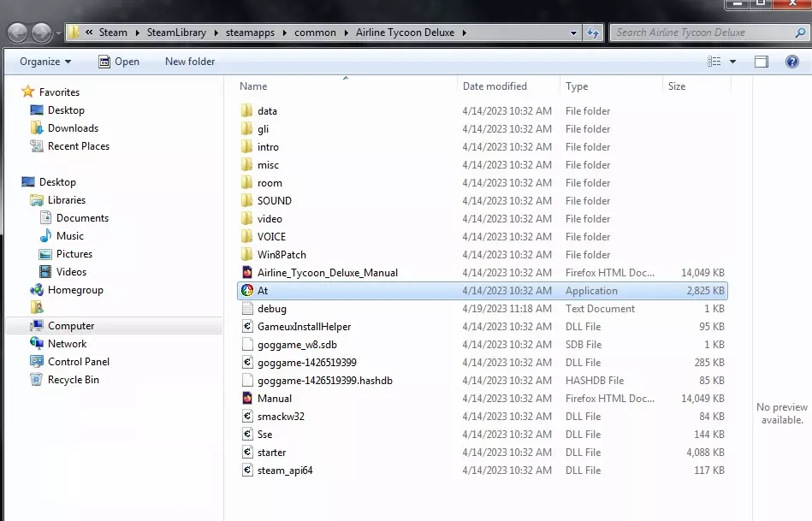The height and width of the screenshot is (521, 812).
Task: Open the Organize dropdown menu
Action: point(45,62)
